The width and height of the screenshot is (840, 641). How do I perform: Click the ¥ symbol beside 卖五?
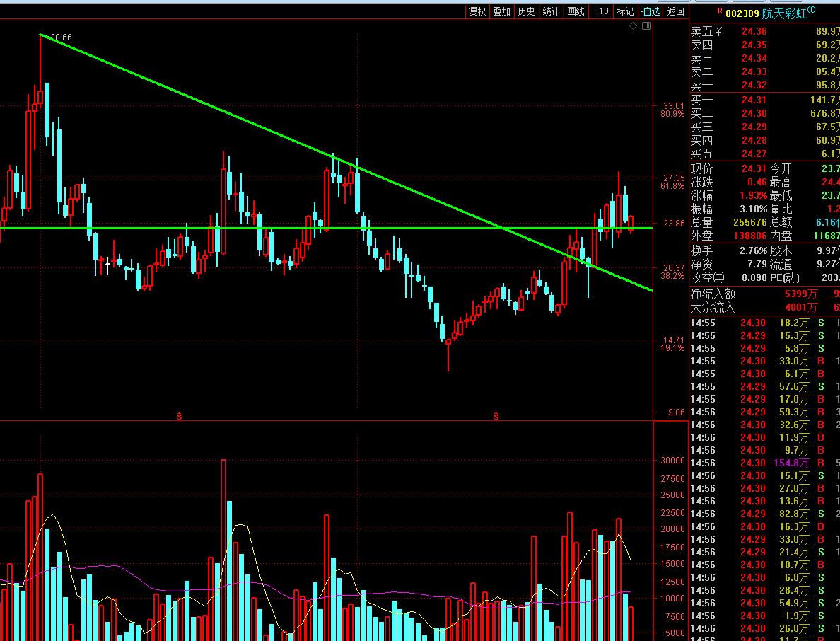pyautogui.click(x=718, y=32)
